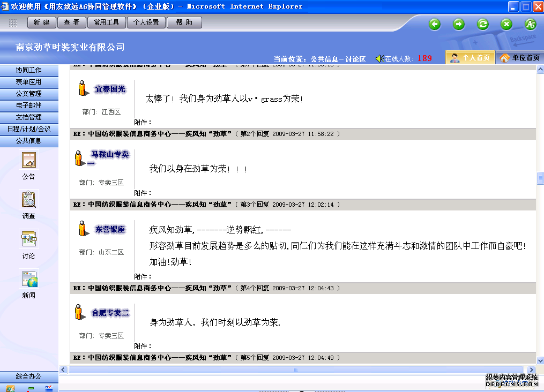
Task: Click the green A6 logo icon
Action: [531, 24]
